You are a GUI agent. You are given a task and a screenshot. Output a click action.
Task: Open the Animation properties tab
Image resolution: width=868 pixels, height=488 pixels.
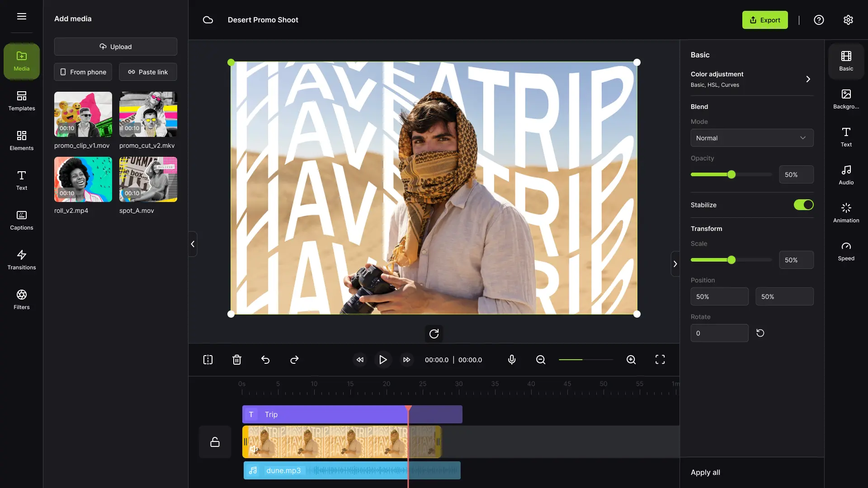[x=846, y=213]
